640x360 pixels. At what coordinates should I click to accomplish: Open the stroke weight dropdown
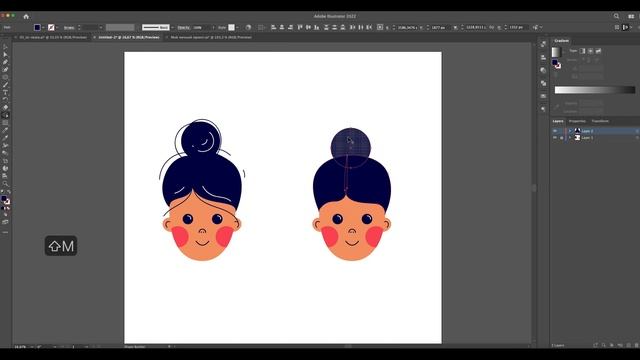click(x=100, y=27)
